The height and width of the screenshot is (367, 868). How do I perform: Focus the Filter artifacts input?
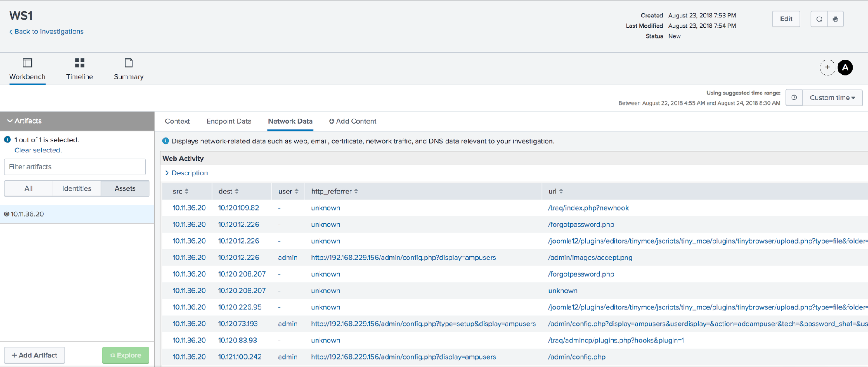(x=75, y=167)
